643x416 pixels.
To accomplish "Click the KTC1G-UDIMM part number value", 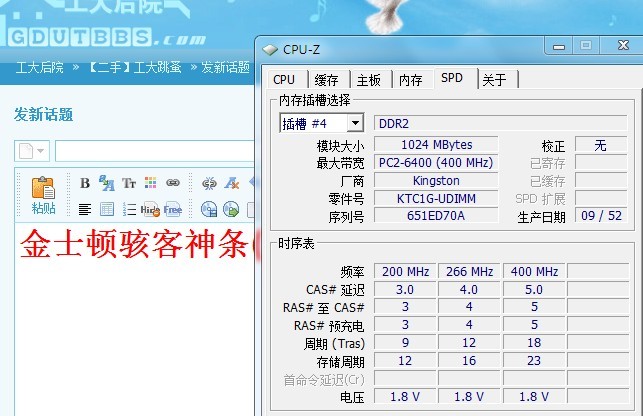I will tap(436, 199).
